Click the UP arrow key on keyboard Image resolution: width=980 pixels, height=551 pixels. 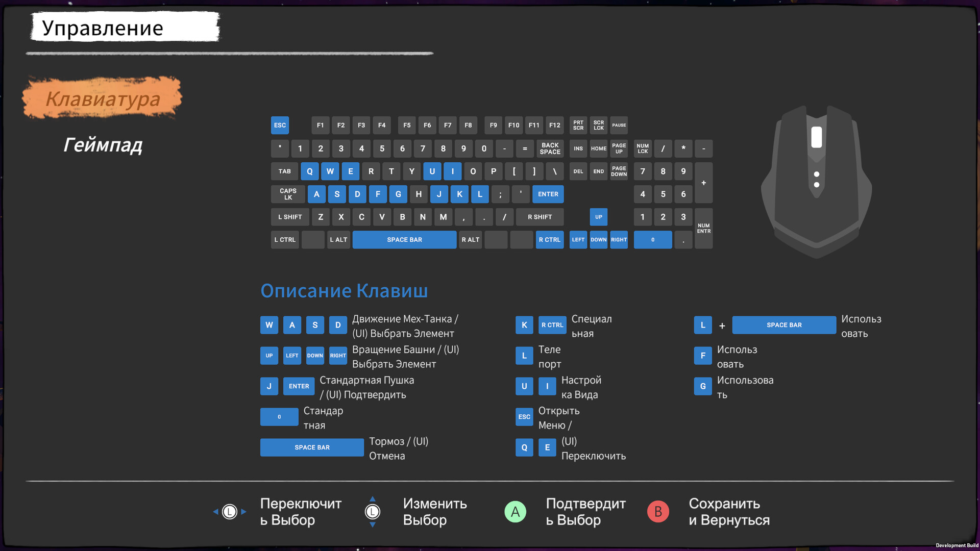(x=598, y=217)
